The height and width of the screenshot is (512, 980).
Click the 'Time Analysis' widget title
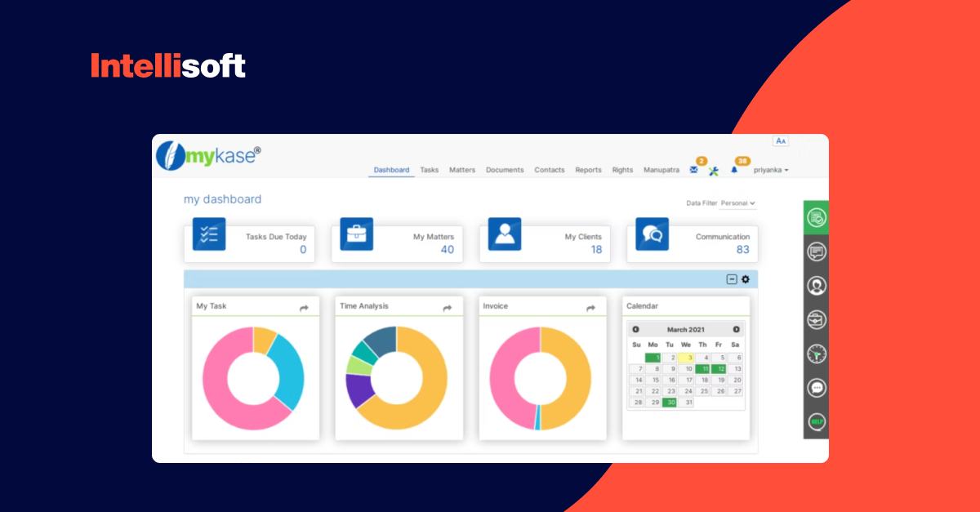(364, 306)
